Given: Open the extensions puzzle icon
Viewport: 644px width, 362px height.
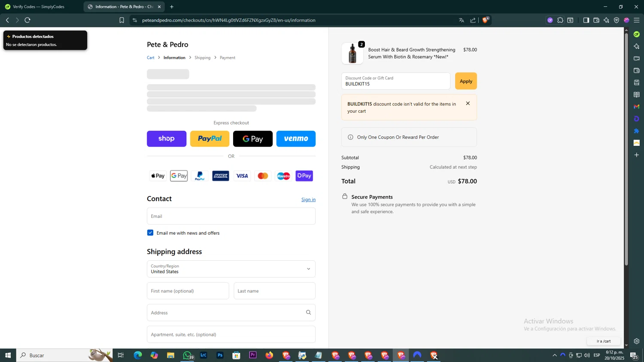Looking at the screenshot, I should 560,20.
